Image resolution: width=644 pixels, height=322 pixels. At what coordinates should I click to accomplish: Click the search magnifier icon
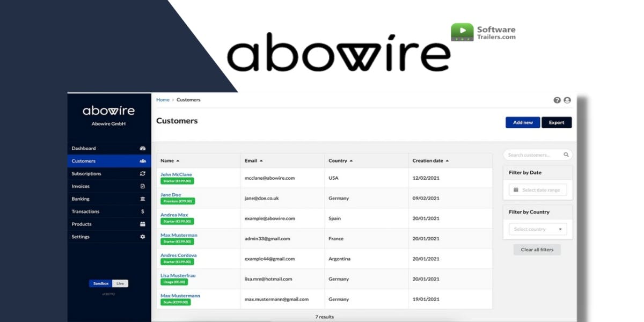[566, 155]
